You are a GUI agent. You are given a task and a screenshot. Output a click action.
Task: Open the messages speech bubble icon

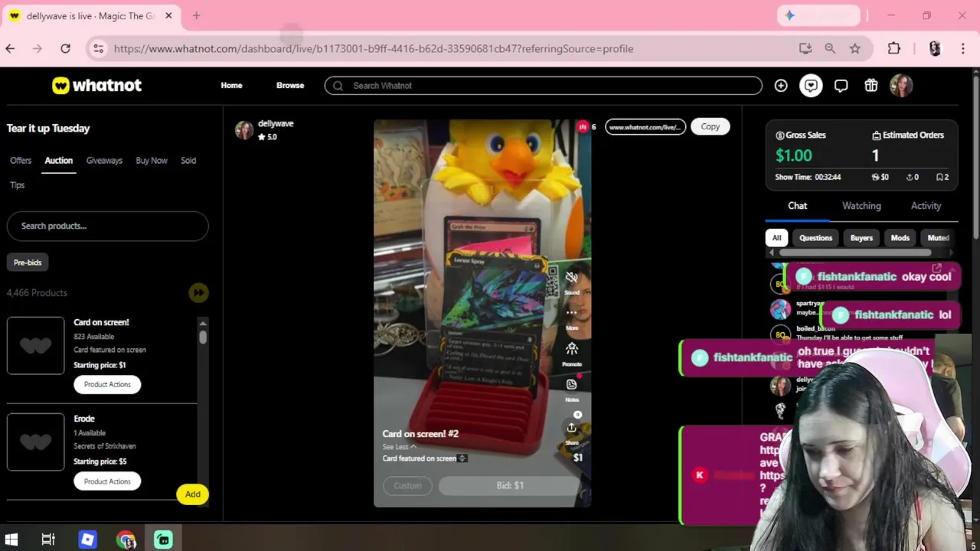(x=841, y=86)
